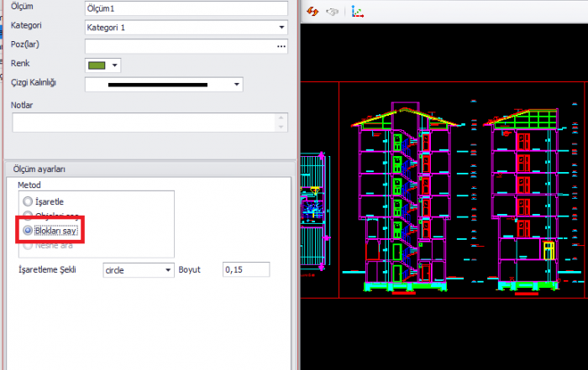Click the coordinate axes toolbar icon
Image resolution: width=588 pixels, height=370 pixels.
click(357, 12)
